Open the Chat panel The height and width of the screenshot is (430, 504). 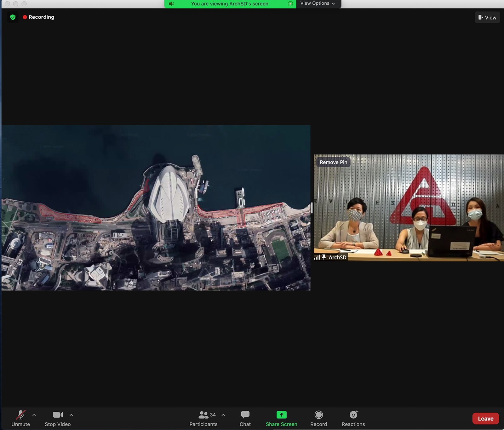245,419
